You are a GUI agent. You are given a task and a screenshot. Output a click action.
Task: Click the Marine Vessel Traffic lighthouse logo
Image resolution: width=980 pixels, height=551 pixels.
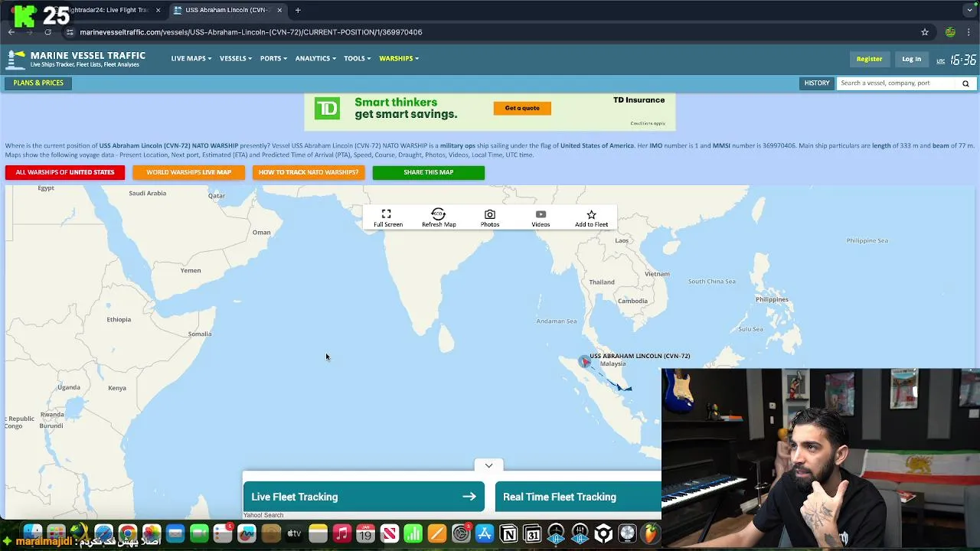pyautogui.click(x=15, y=59)
